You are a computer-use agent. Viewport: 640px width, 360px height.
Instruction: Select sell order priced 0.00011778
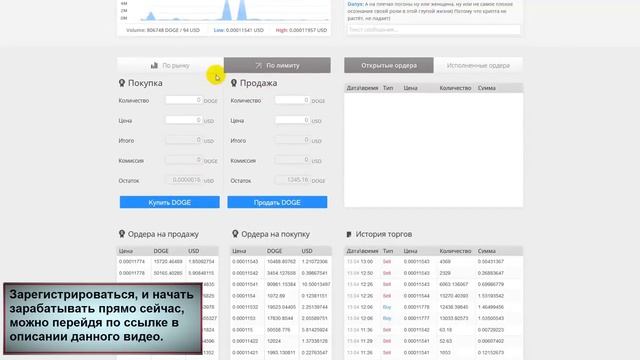[167, 273]
